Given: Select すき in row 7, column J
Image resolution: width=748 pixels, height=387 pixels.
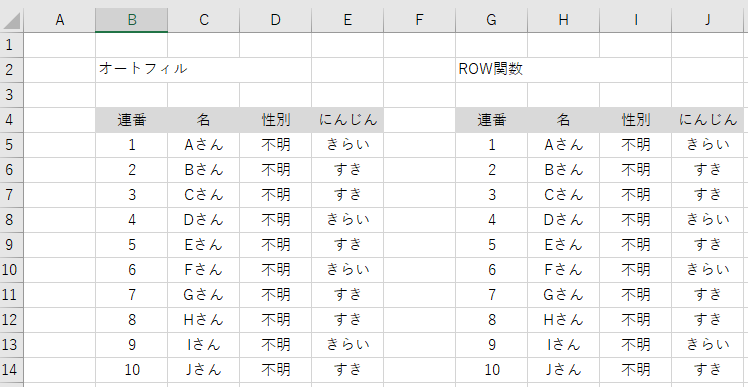Looking at the screenshot, I should coord(708,195).
